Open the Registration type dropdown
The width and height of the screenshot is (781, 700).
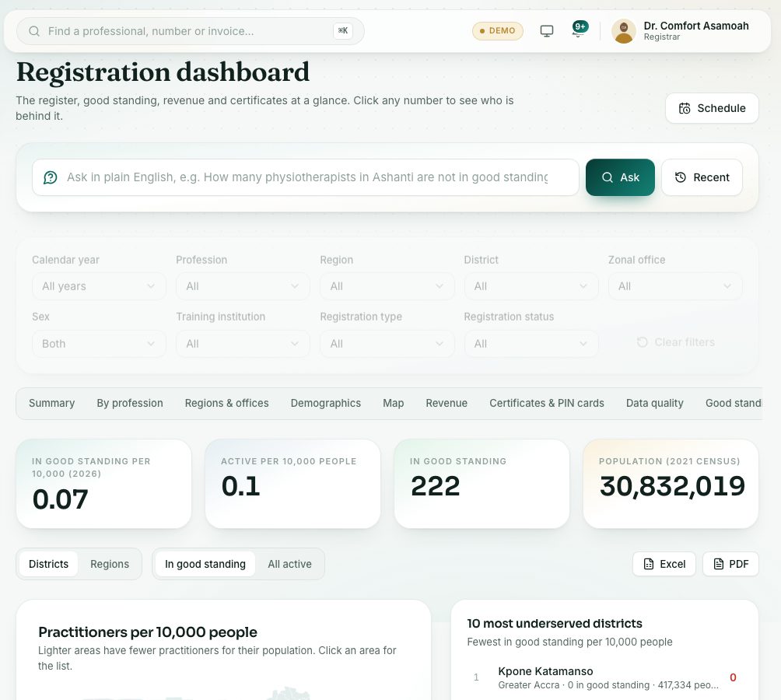pyautogui.click(x=387, y=344)
